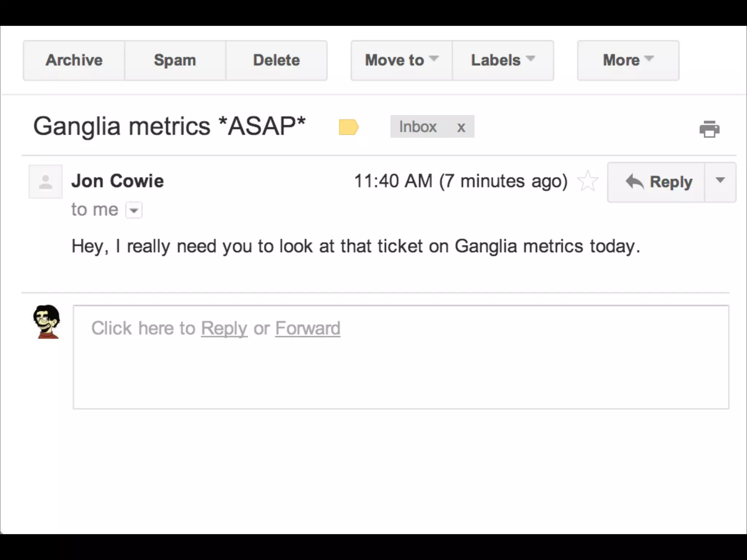The width and height of the screenshot is (747, 560).
Task: Remove the Inbox label with its x
Action: click(x=461, y=127)
